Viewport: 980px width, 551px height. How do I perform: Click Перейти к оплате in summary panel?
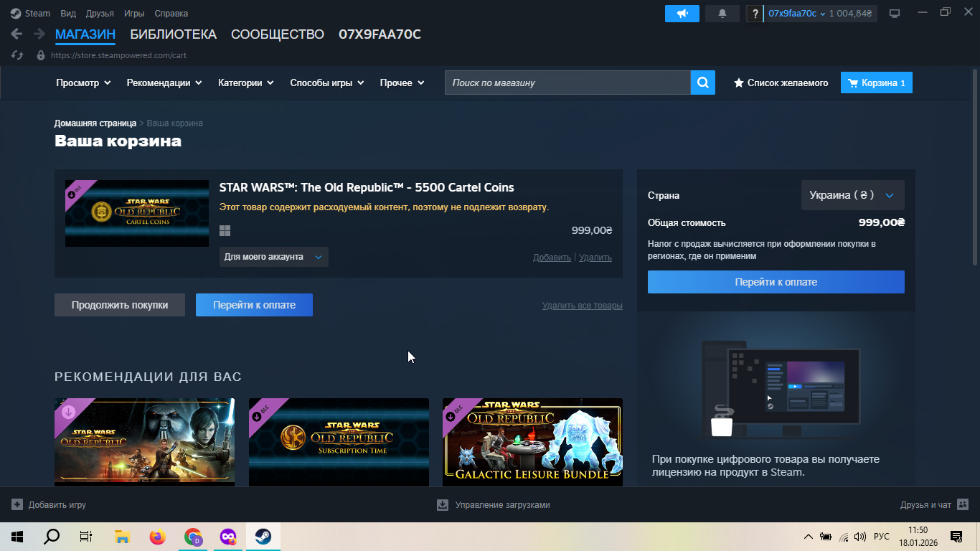(776, 282)
